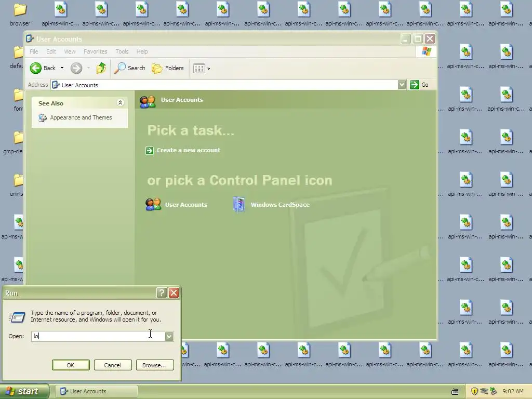
Task: Click the Forward arrow toolbar icon
Action: coord(76,68)
